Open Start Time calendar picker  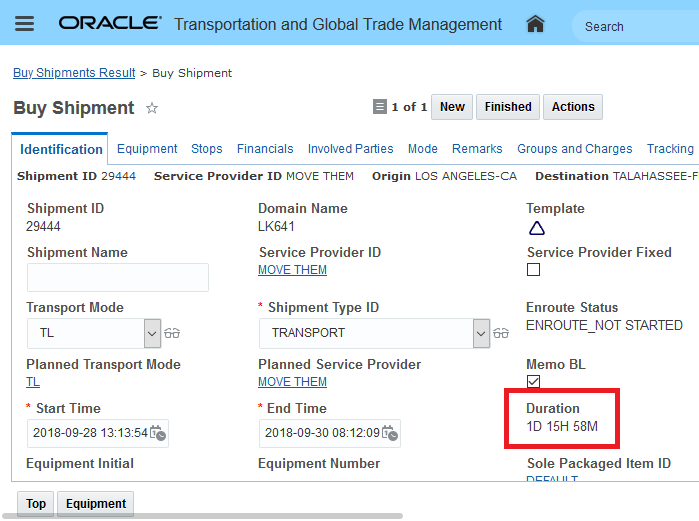[158, 434]
